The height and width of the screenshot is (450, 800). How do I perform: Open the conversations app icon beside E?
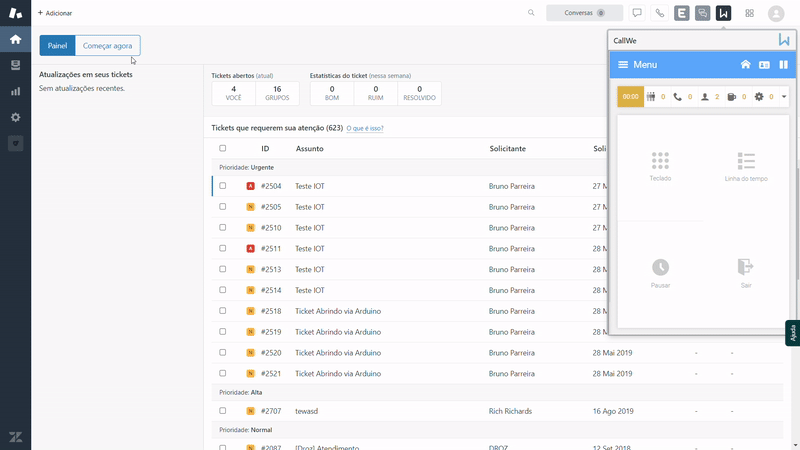tap(703, 13)
